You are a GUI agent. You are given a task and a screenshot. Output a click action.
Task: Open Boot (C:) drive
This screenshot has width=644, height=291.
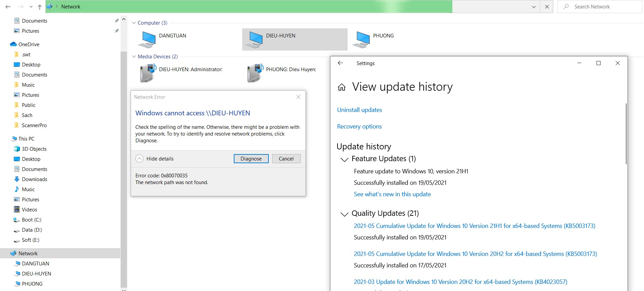28,220
